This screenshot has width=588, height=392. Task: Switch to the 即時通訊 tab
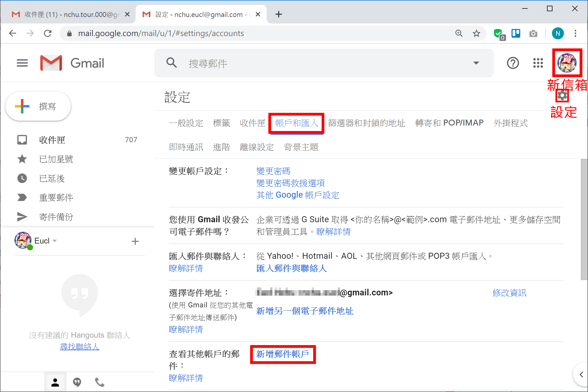coord(186,147)
